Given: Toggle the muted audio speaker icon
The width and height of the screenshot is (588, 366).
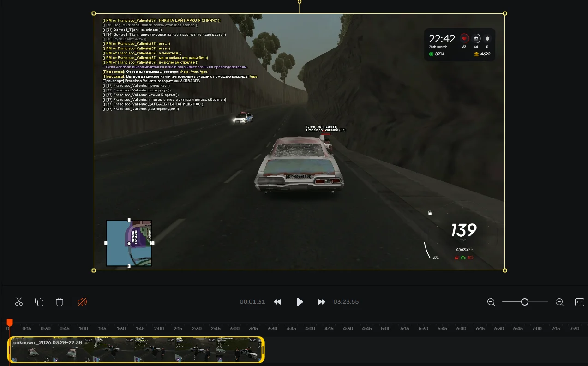Looking at the screenshot, I should point(82,302).
